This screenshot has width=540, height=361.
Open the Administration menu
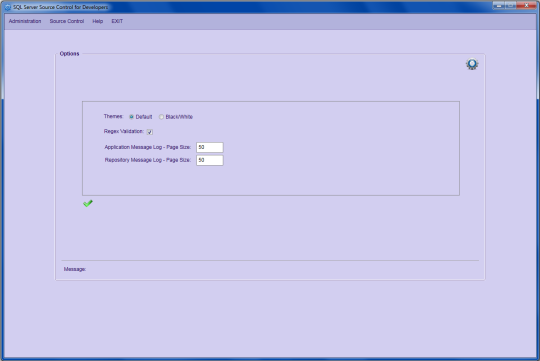[x=25, y=21]
